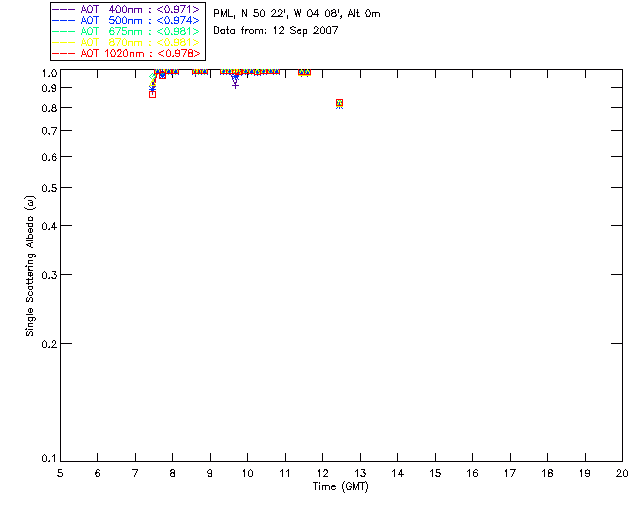Click the y-axis label 0.6

click(49, 157)
